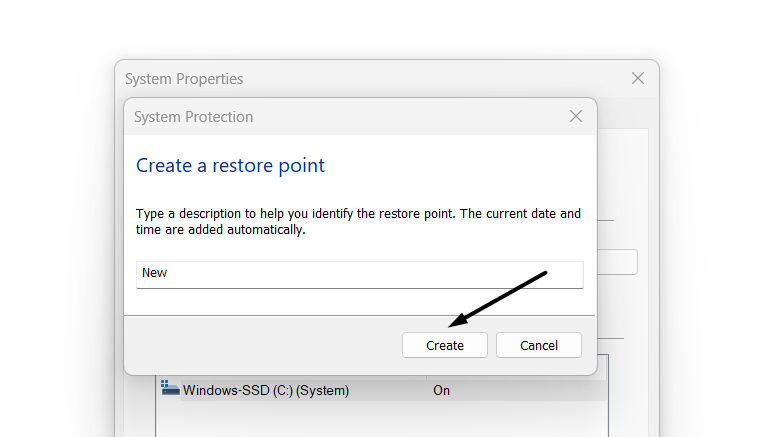765x437 pixels.
Task: Close the System Protection dialog
Action: coord(575,116)
